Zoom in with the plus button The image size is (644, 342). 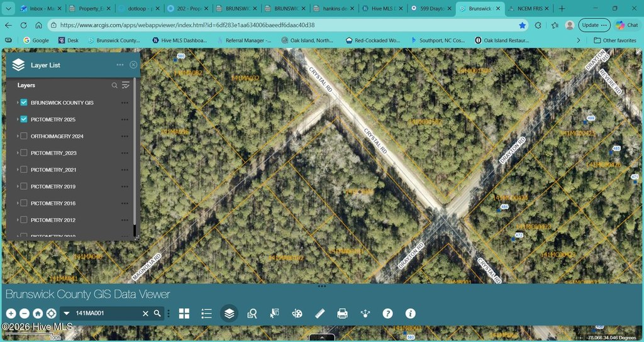11,313
